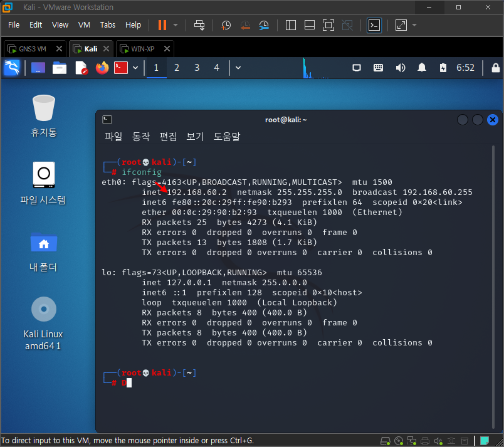This screenshot has width=504, height=447.
Task: Open the View menu
Action: point(60,25)
